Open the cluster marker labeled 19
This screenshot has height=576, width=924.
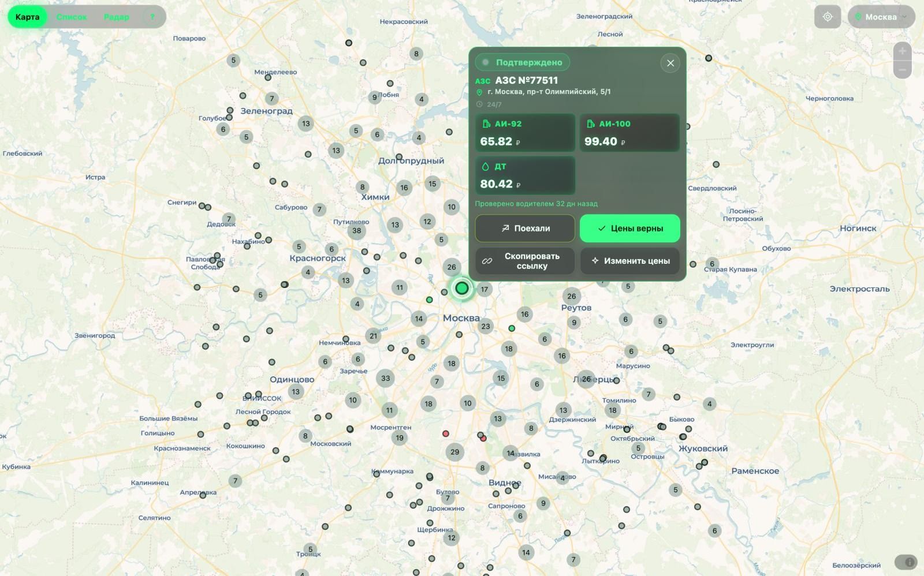point(400,438)
